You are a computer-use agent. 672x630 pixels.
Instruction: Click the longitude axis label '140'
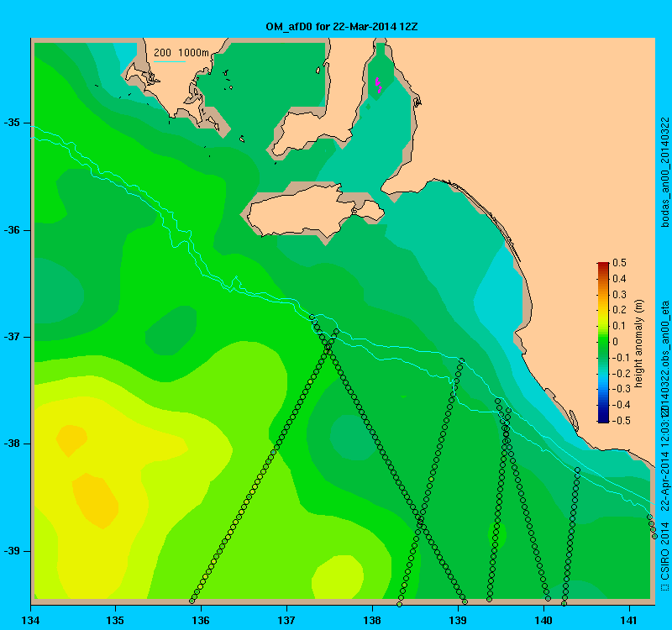(543, 620)
